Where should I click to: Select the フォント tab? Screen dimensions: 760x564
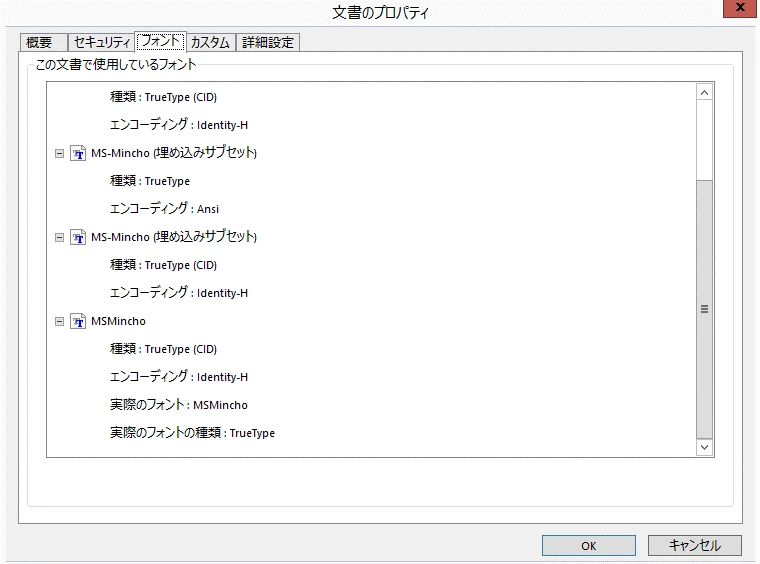click(160, 41)
